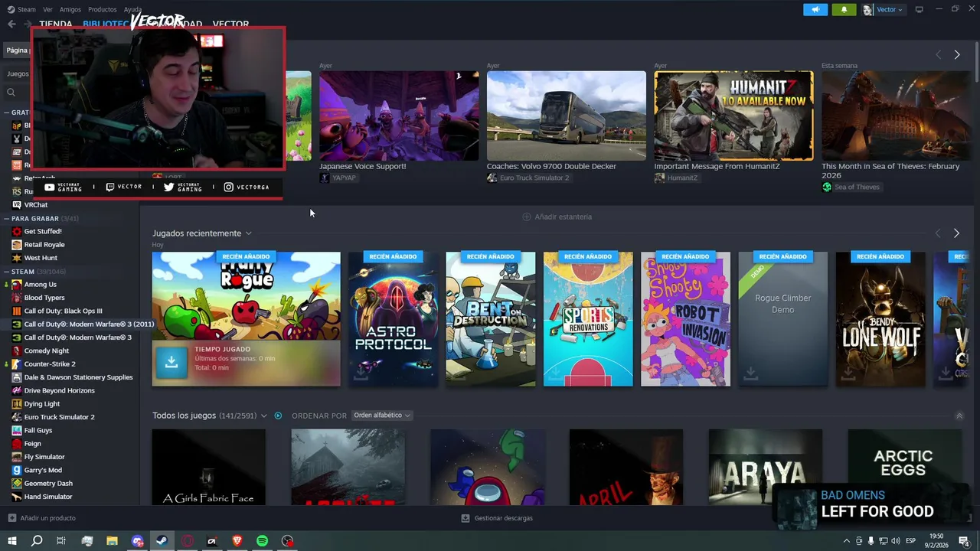This screenshot has width=980, height=551.
Task: Show hidden system tray icons
Action: (x=846, y=541)
